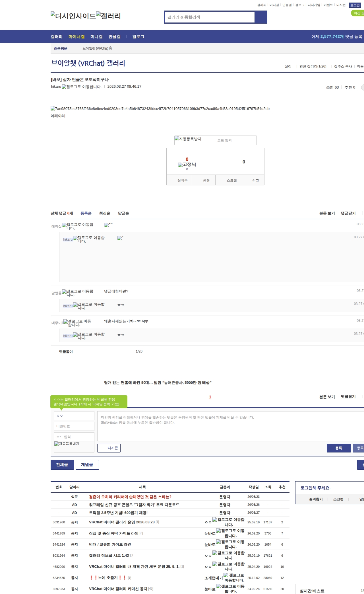
Task: Click the 디시인사이드 logo image
Action: 73,16
